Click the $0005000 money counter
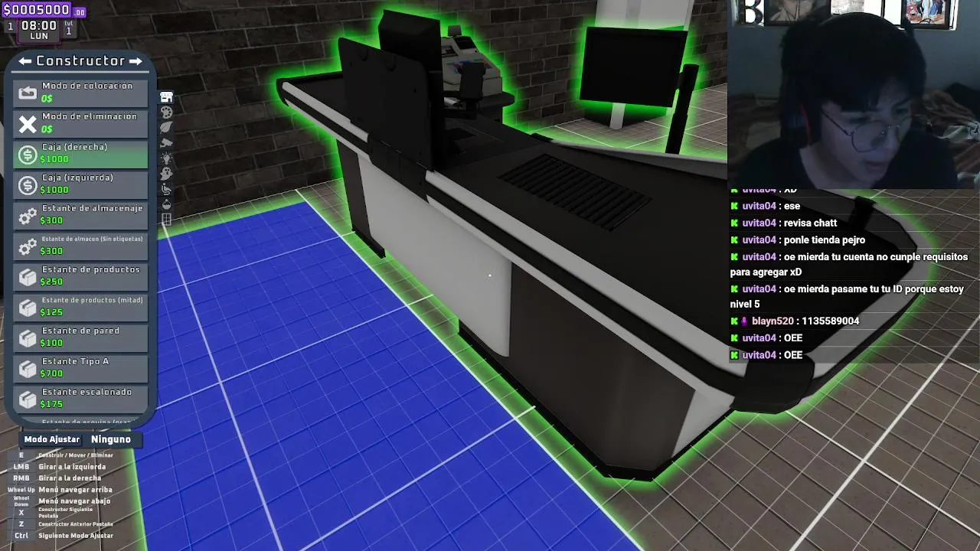Screen dimensions: 980x551 click(x=37, y=10)
